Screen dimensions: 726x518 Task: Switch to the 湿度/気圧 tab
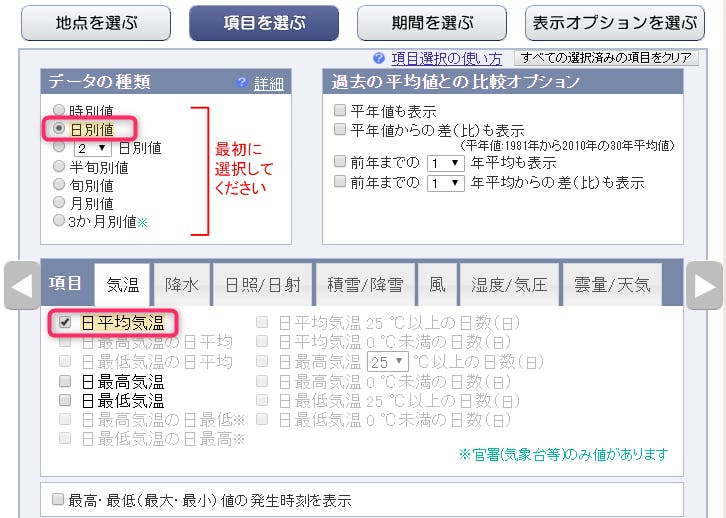509,285
